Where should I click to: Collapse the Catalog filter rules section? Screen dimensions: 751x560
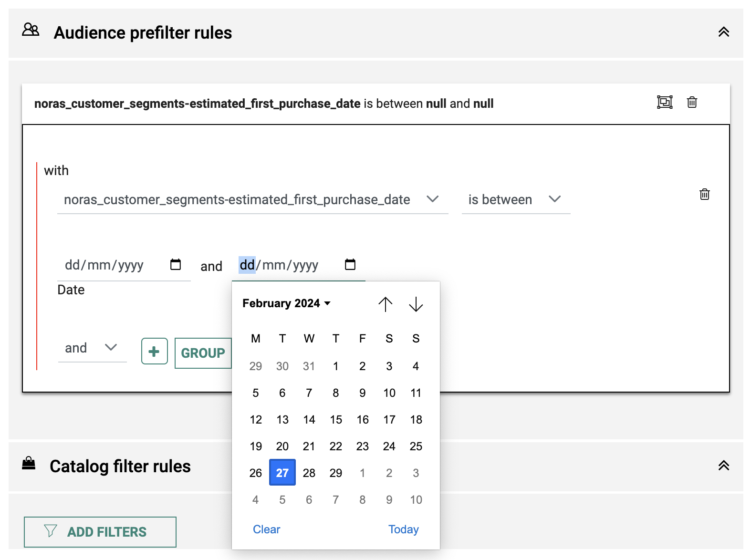[x=723, y=466]
